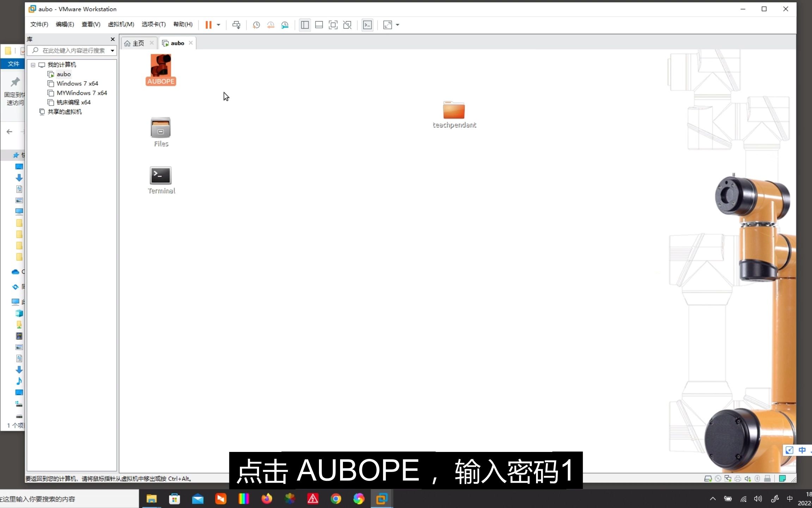Switch to Unity mode icon

[x=347, y=25]
